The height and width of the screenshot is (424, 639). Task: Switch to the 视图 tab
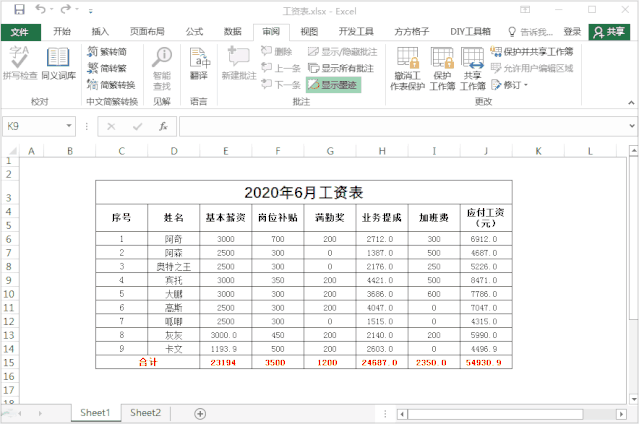[309, 31]
